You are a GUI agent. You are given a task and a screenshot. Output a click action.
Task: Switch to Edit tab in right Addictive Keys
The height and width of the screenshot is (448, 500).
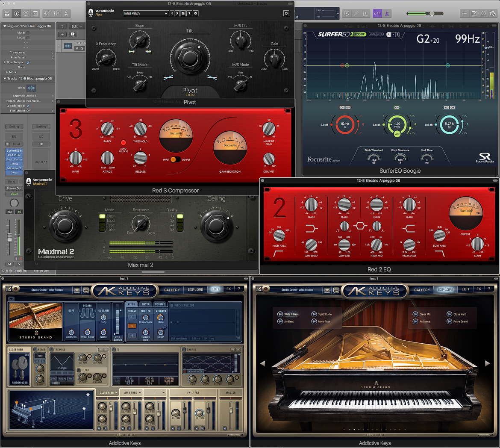pyautogui.click(x=465, y=289)
